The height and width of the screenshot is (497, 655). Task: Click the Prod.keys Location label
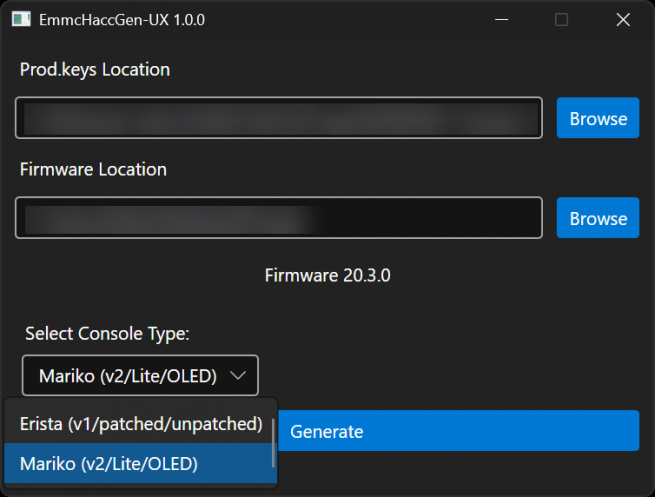click(x=95, y=69)
